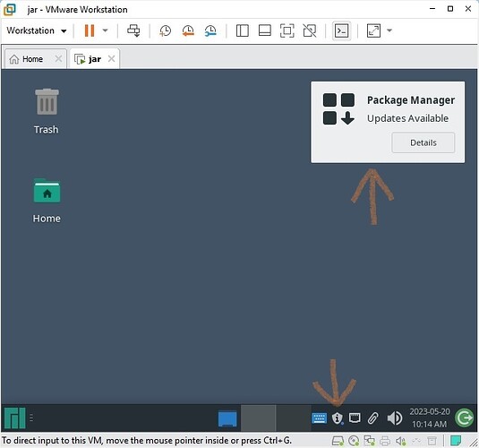Toggle the library sidebar view

pyautogui.click(x=243, y=30)
